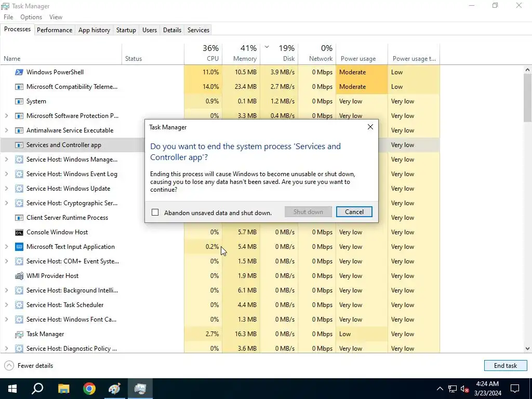
Task: Open the notification Action Center icon
Action: click(515, 389)
